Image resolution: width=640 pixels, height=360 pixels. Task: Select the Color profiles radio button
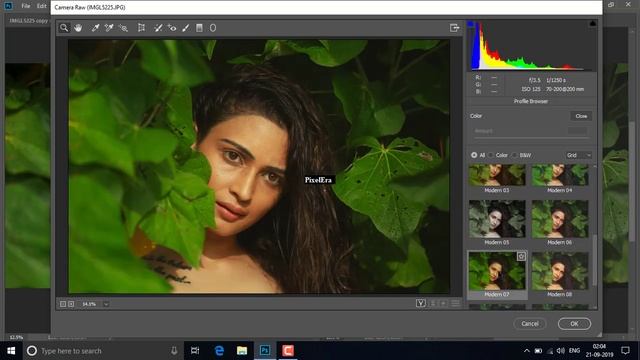[491, 155]
